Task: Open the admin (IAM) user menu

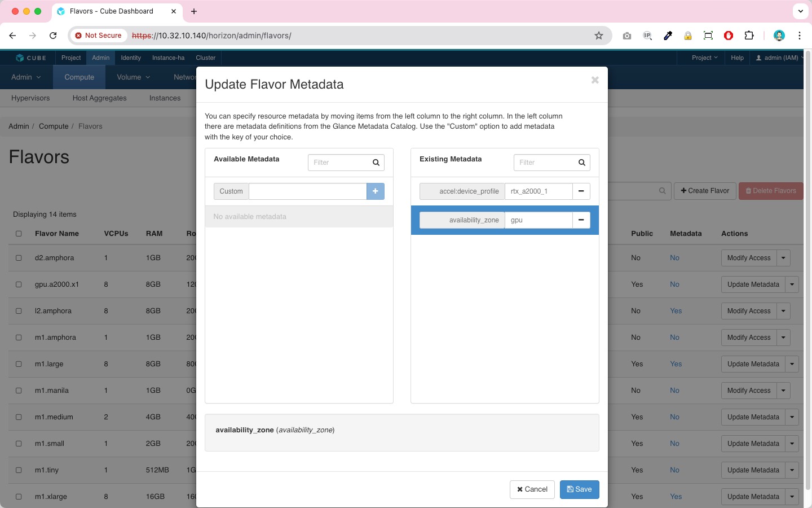Action: [780, 58]
